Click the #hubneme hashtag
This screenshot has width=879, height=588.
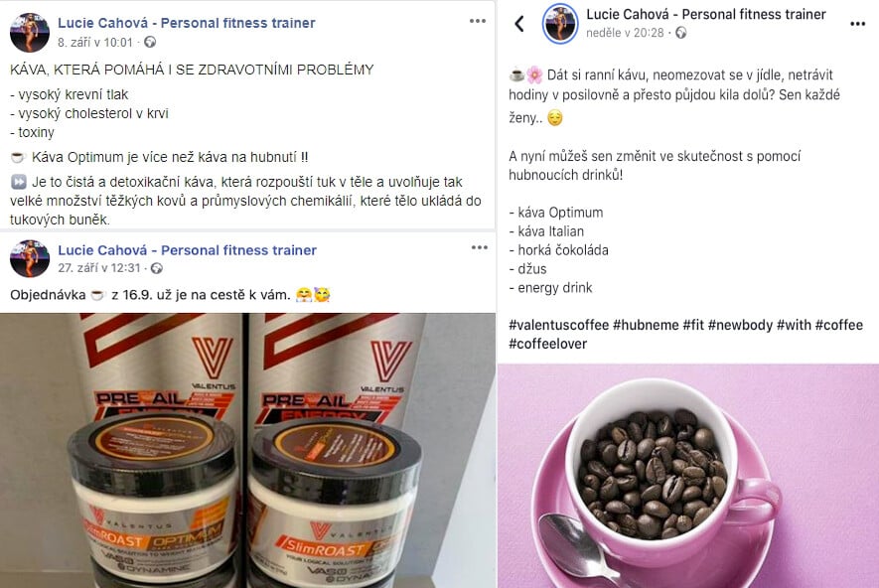tap(646, 325)
